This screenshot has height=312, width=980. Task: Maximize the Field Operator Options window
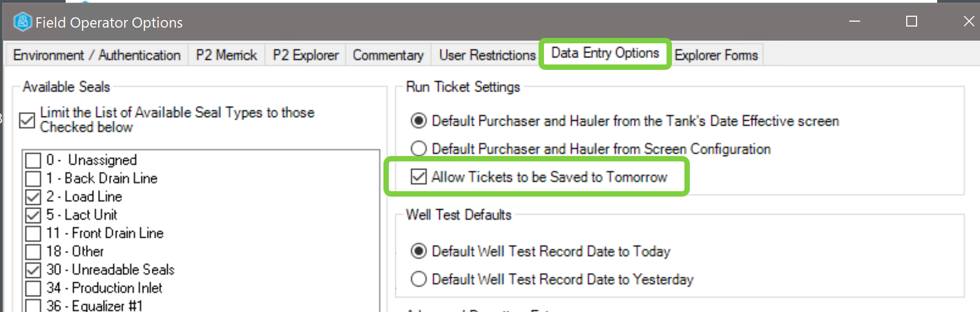coord(912,22)
